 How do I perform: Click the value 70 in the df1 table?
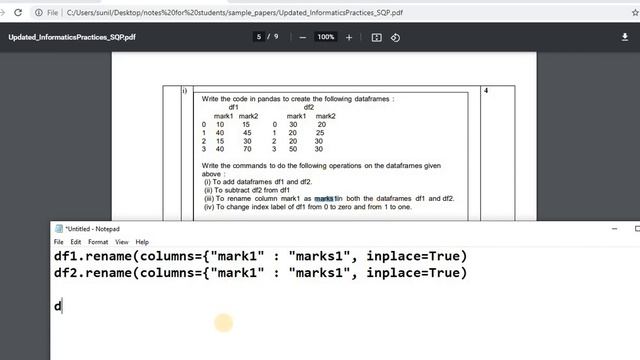tap(247, 149)
